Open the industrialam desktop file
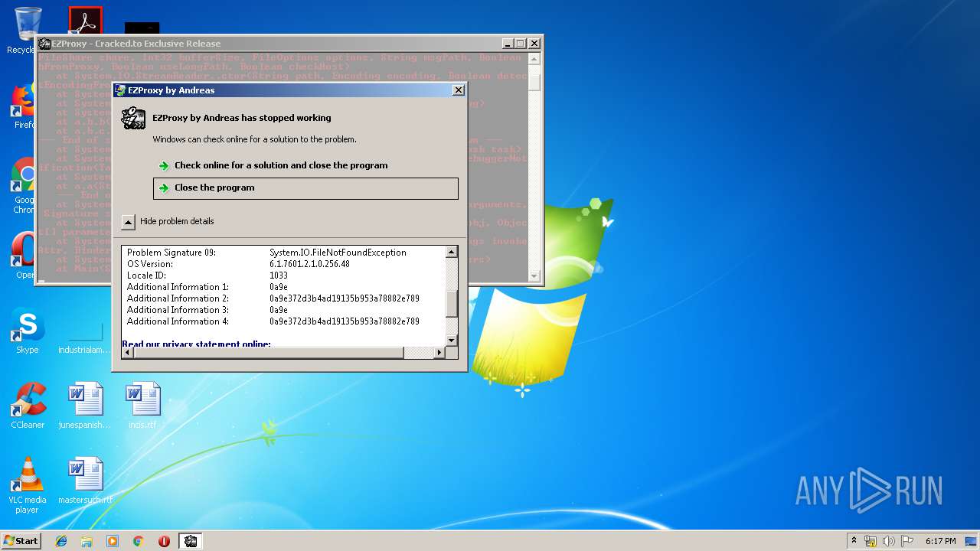The width and height of the screenshot is (980, 551). (x=85, y=337)
